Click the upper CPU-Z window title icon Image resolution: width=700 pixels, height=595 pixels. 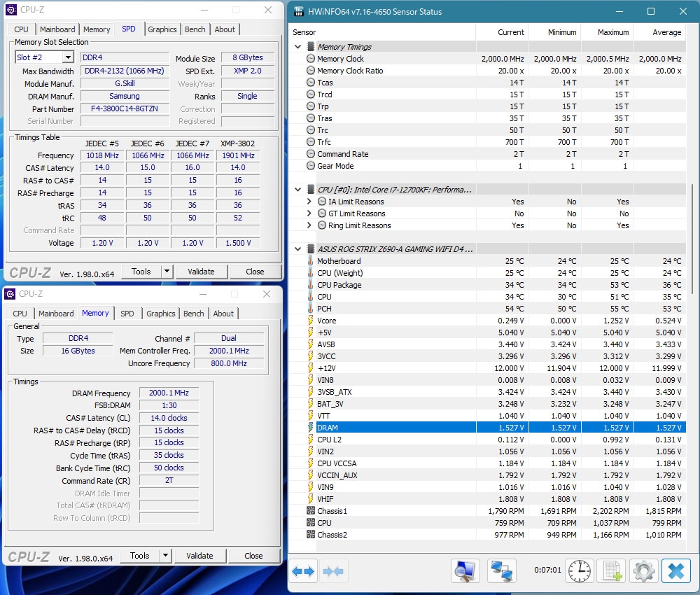(x=11, y=9)
